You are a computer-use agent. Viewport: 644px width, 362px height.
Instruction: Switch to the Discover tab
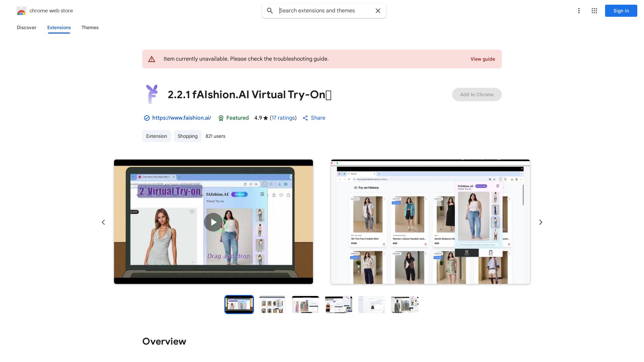tap(26, 27)
